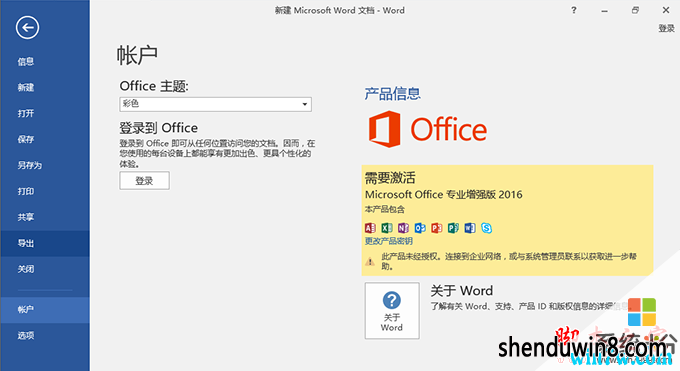Click 登录 link at top right
This screenshot has height=371, width=680.
tap(667, 29)
